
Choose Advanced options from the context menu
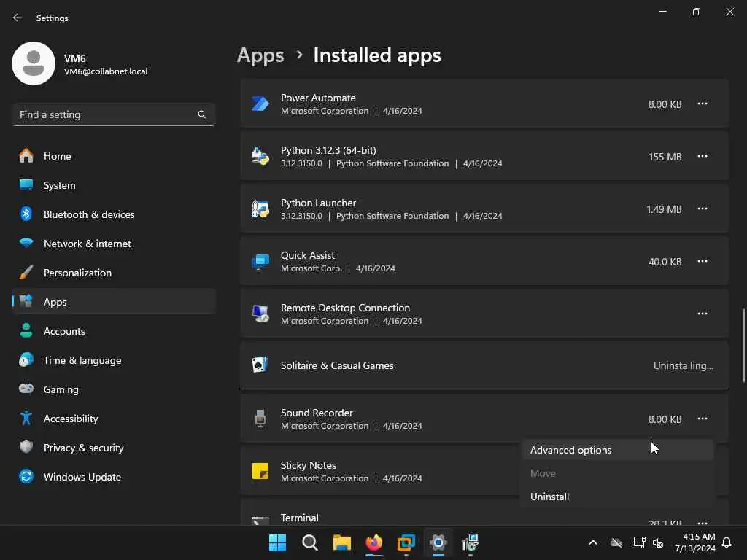coord(618,450)
